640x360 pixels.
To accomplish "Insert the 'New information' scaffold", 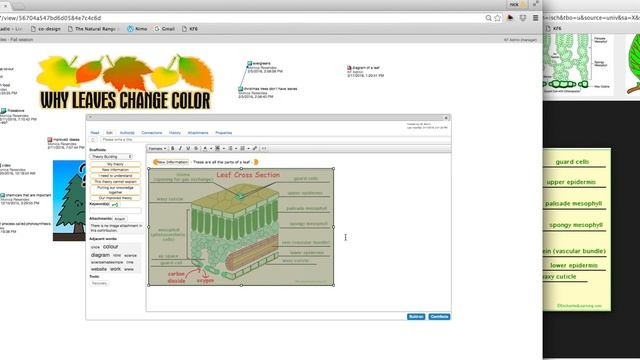I will click(116, 170).
